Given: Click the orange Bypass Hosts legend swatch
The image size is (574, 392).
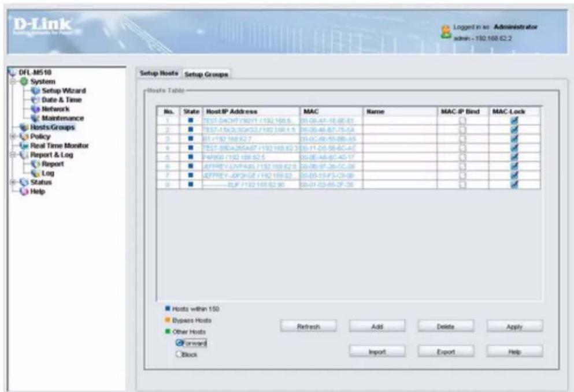Looking at the screenshot, I should coord(168,320).
